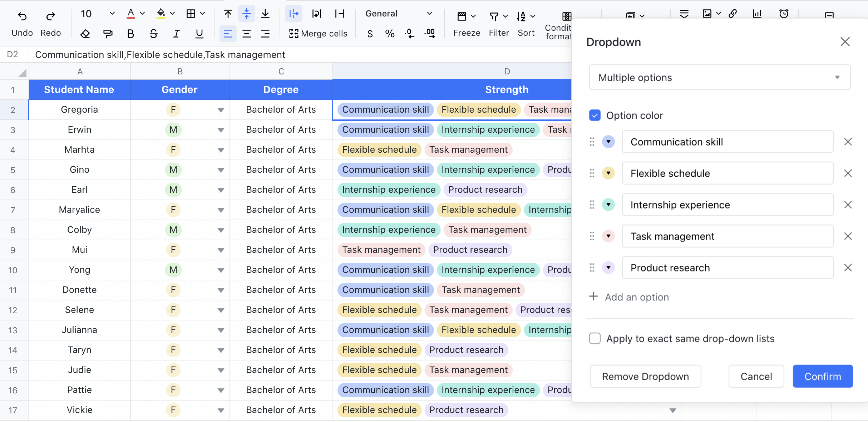Toggle Italic formatting

tap(176, 34)
